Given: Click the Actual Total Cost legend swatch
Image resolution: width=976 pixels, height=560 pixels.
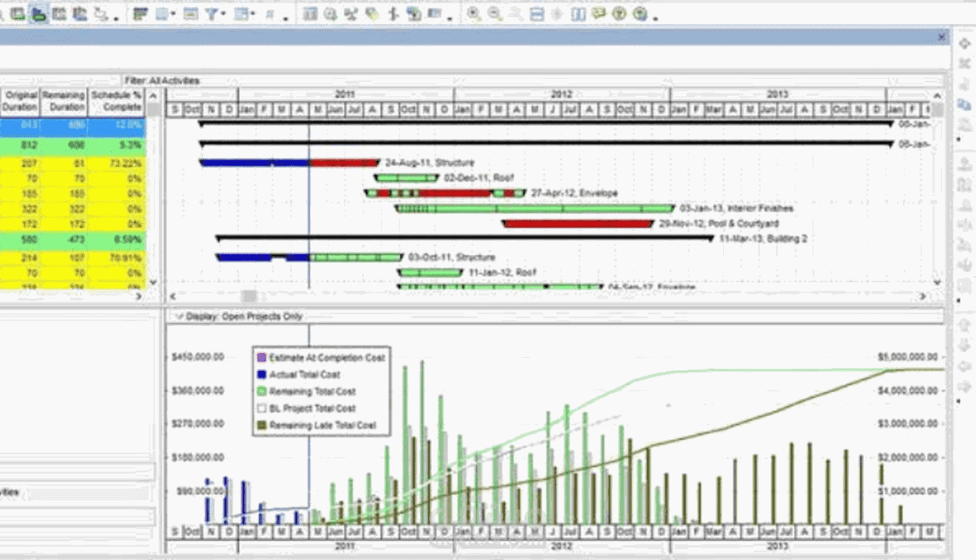Looking at the screenshot, I should pos(261,375).
